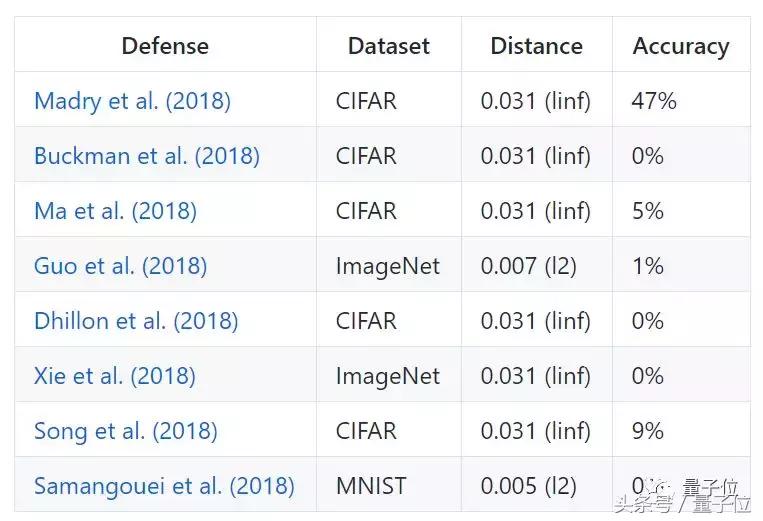Select the 47% accuracy cell
Image resolution: width=763 pixels, height=521 pixels.
click(x=654, y=101)
